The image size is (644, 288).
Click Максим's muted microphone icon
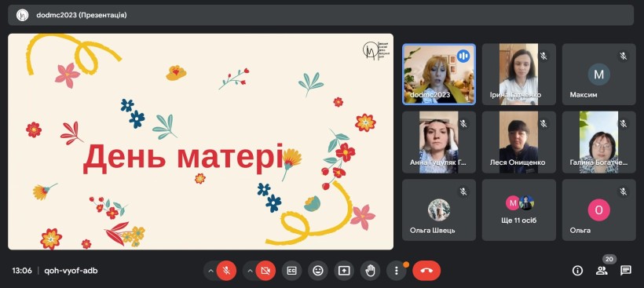(624, 57)
